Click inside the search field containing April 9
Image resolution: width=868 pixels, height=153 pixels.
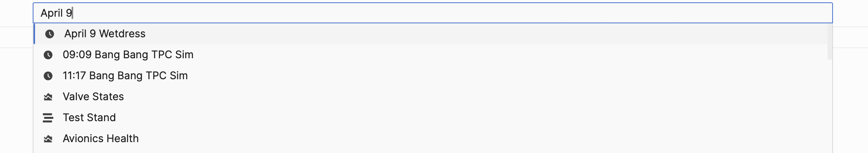pos(432,13)
